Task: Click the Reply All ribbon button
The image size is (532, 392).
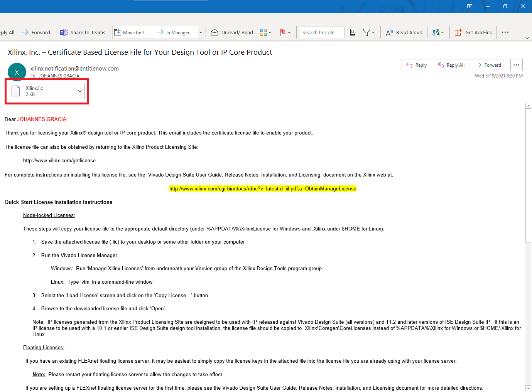Action: 7,32
